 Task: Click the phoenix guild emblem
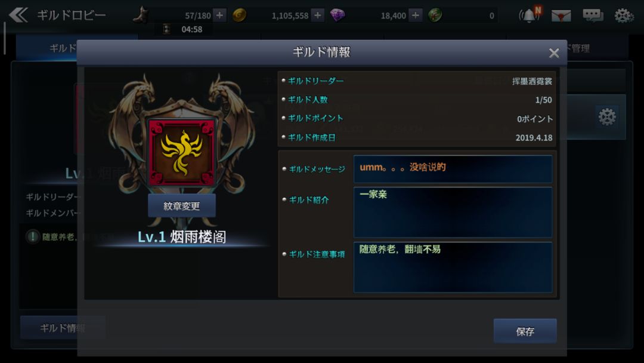pyautogui.click(x=181, y=152)
